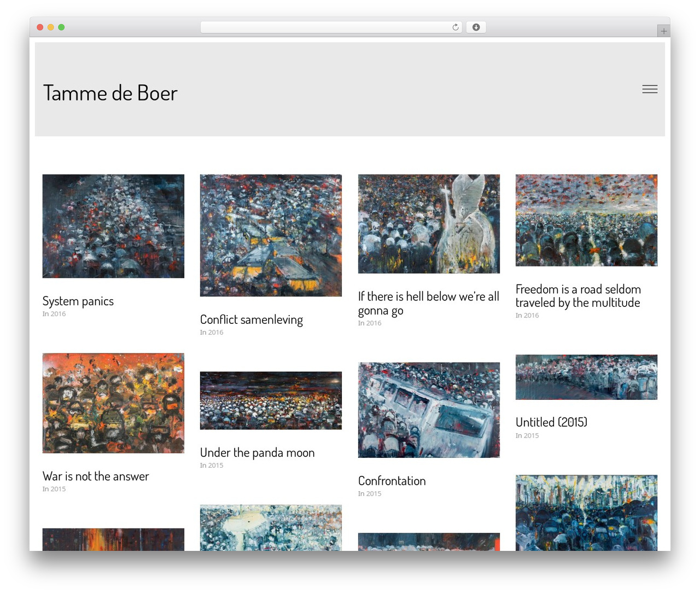This screenshot has width=700, height=593.
Task: Click the yellow minimize window button
Action: (51, 27)
